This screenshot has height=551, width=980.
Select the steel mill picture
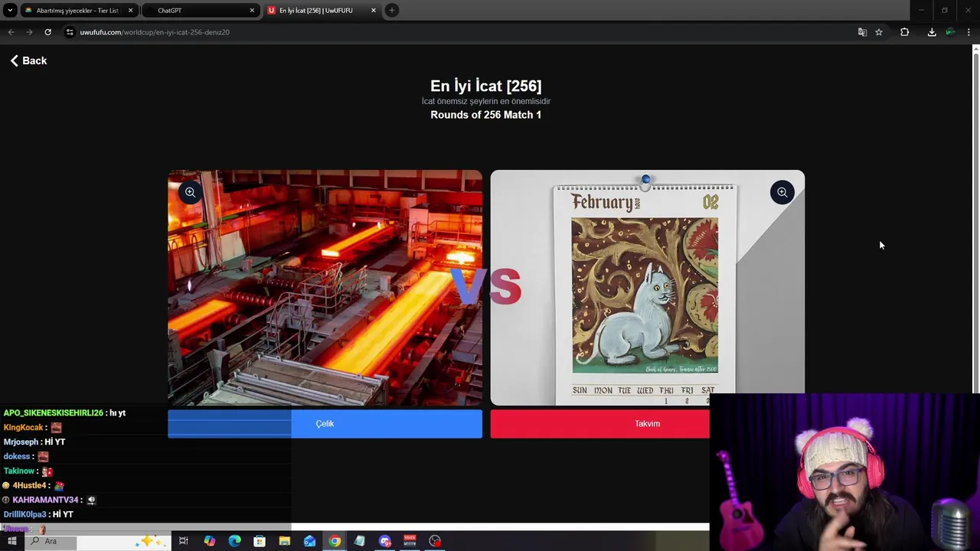click(325, 288)
